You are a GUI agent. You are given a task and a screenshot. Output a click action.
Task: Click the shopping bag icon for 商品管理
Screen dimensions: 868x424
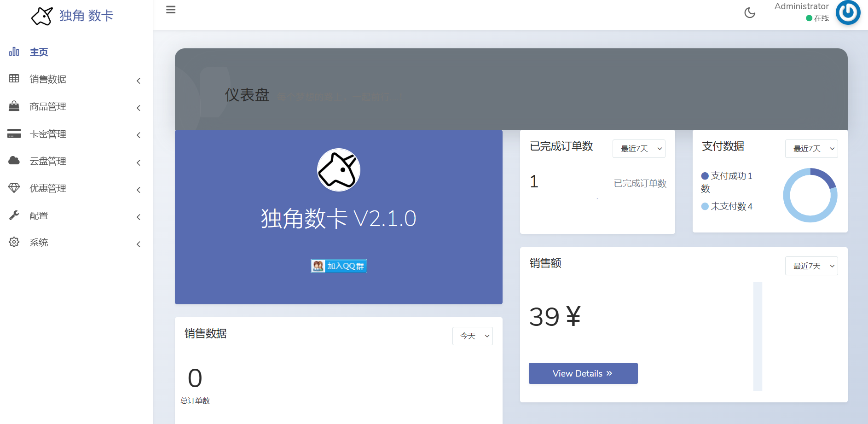coord(14,106)
